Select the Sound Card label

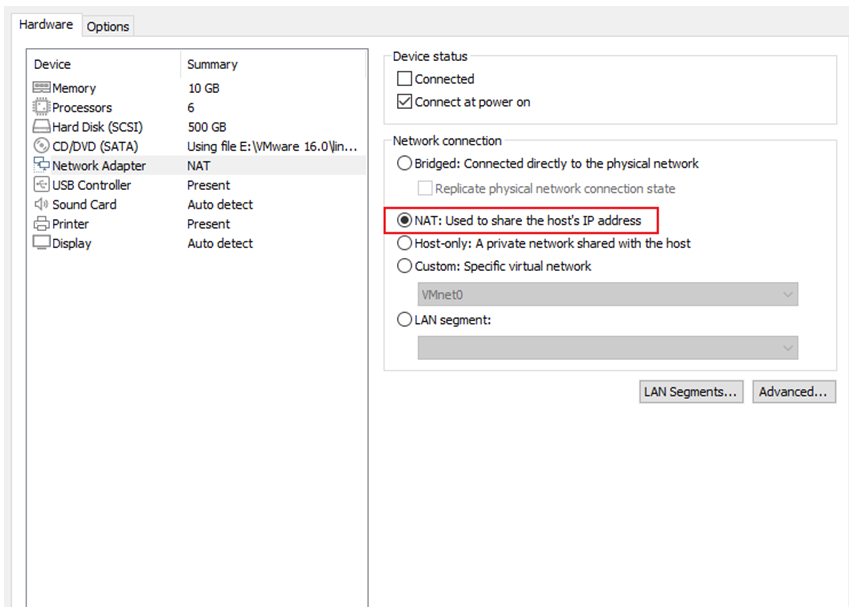point(84,205)
